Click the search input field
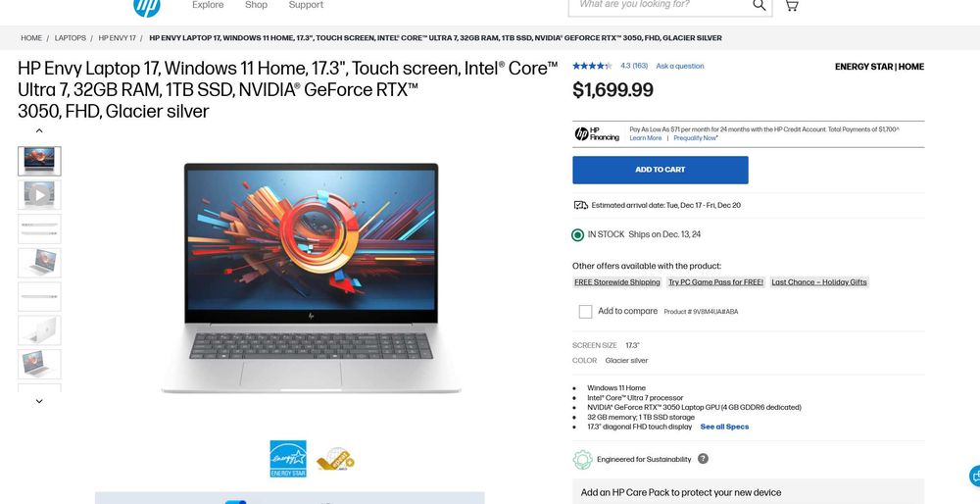The height and width of the screenshot is (504, 980). coord(661,5)
